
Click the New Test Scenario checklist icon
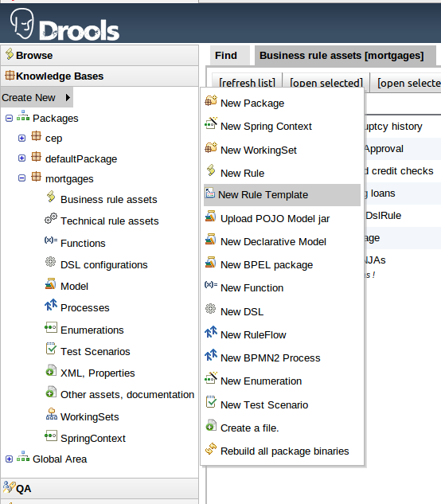211,402
